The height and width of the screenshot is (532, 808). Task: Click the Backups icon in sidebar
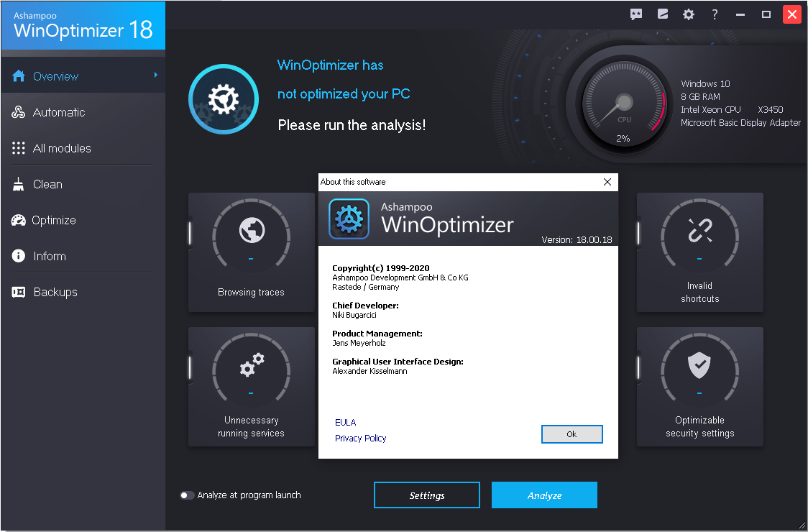pos(19,293)
